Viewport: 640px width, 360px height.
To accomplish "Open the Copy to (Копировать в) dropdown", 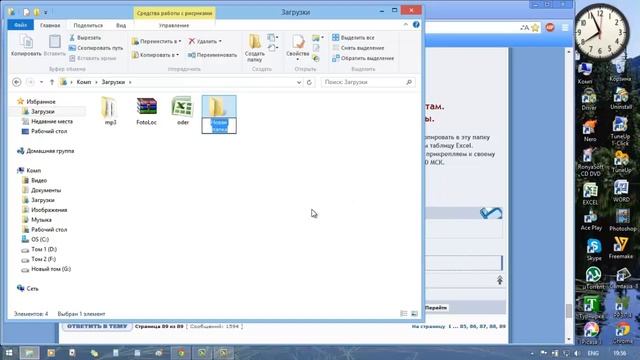I will pyautogui.click(x=156, y=55).
